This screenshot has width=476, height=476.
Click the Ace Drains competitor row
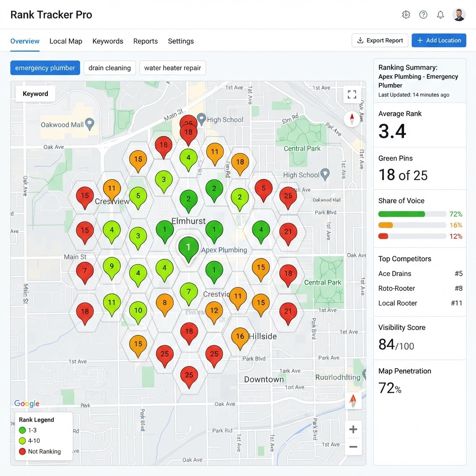pyautogui.click(x=420, y=273)
